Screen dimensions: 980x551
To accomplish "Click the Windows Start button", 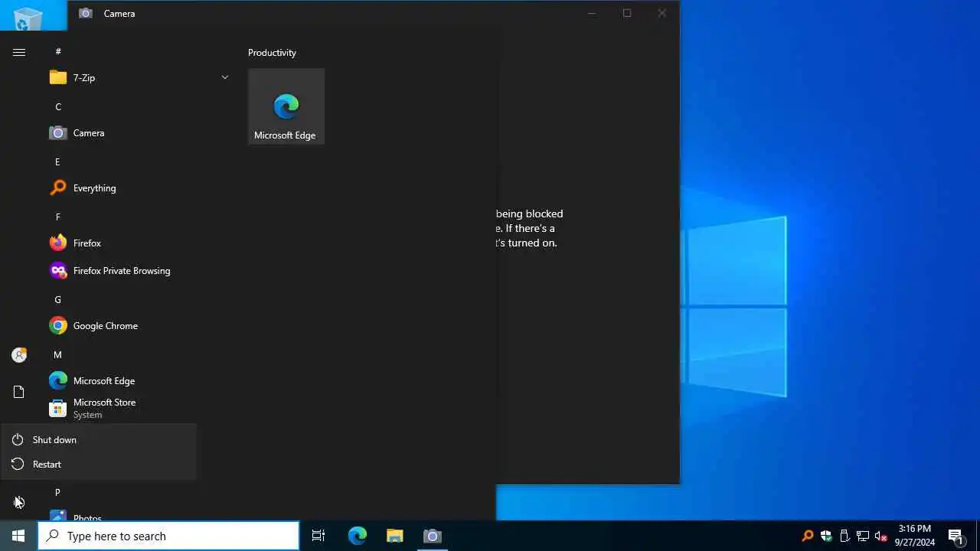I will tap(18, 536).
